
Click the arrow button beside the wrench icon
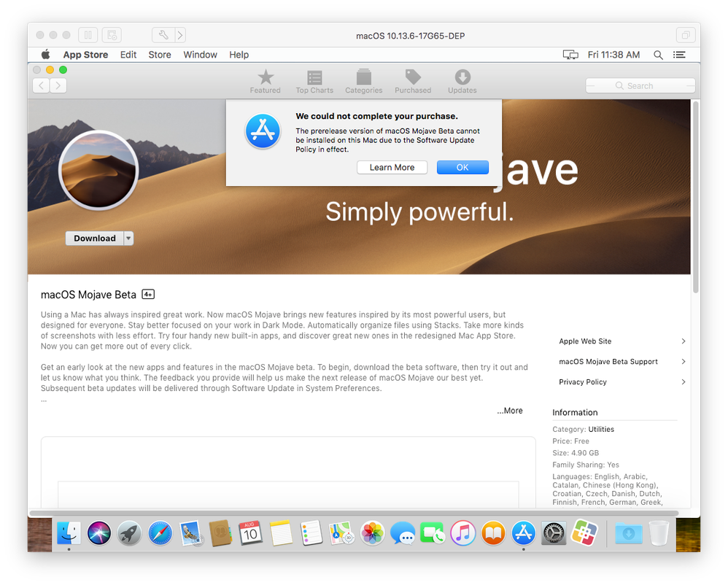pos(180,35)
